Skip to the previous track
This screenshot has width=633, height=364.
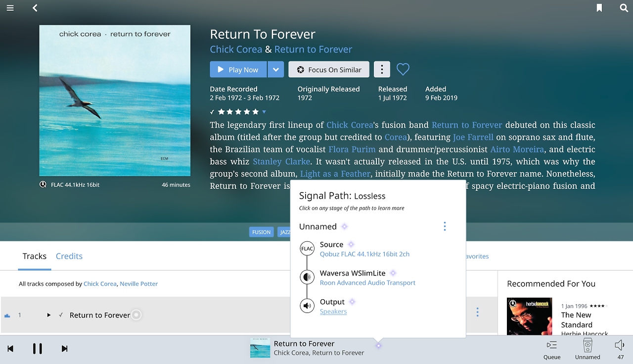pyautogui.click(x=10, y=349)
